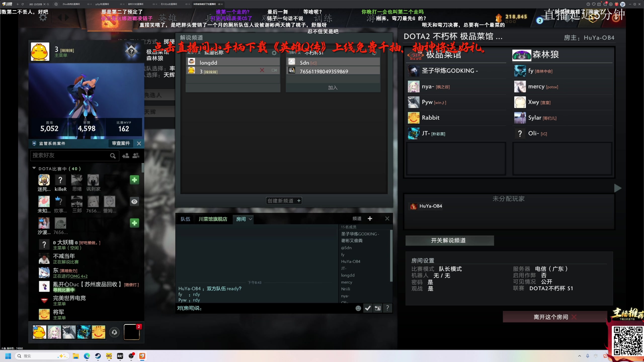Screen dimensions: 644x362
Task: Open the 房间 chat tab dropdown arrow
Action: click(x=251, y=219)
